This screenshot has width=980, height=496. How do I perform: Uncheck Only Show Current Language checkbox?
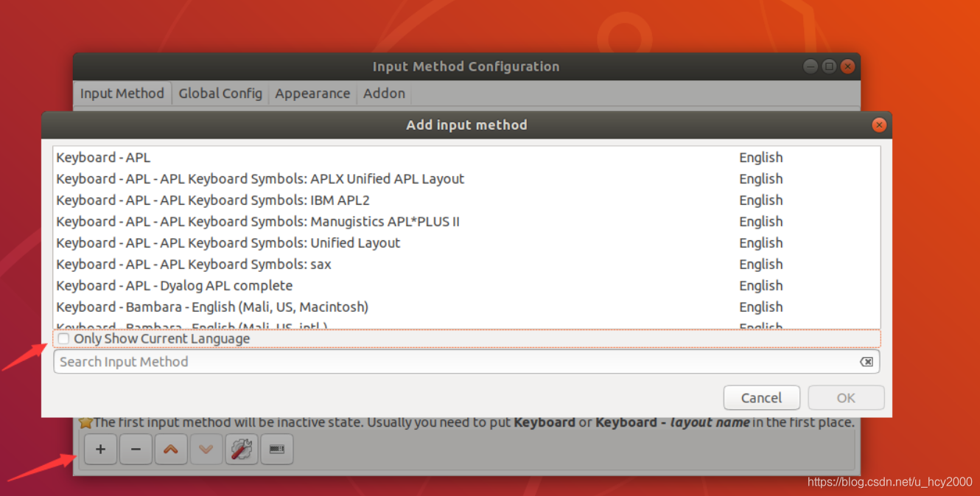pos(64,339)
